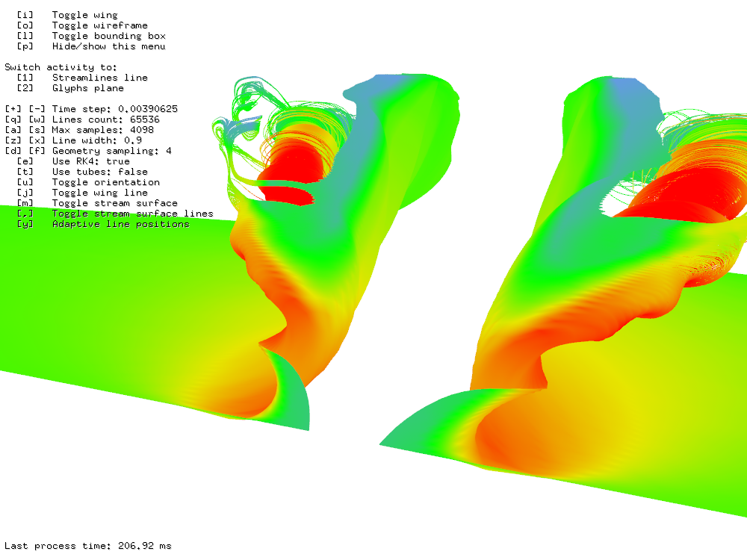Click the Toggle wing menu entry
747x560 pixels.
[84, 15]
